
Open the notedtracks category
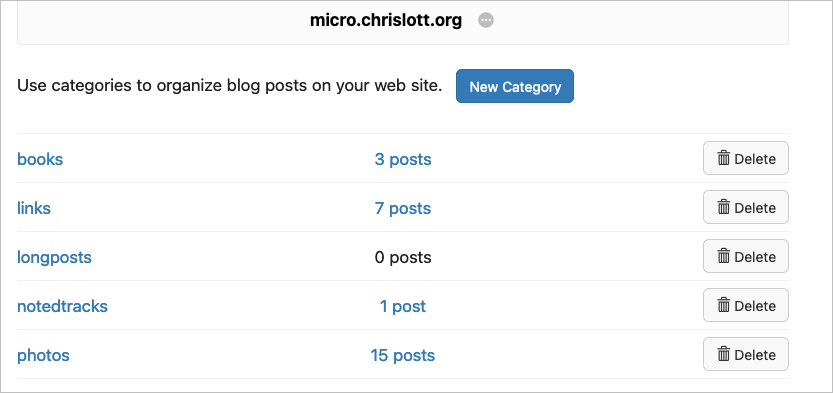62,306
